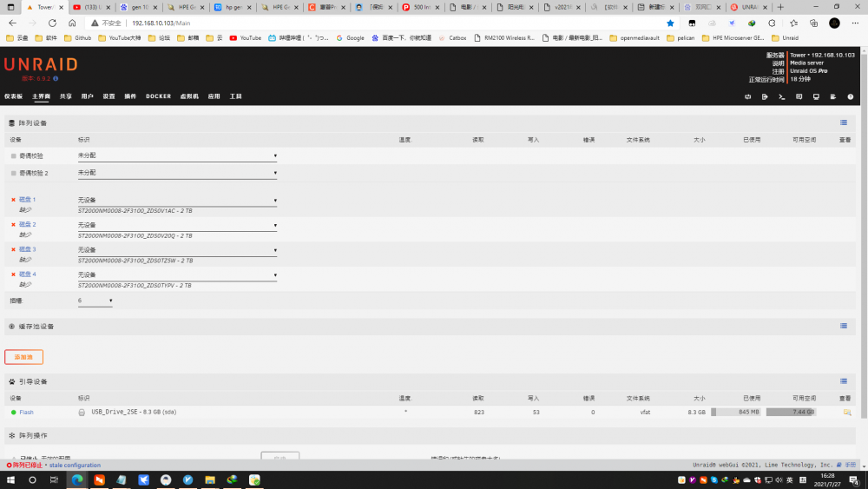Image resolution: width=868 pixels, height=489 pixels.
Task: Open the 虚拟机 VMs menu
Action: pyautogui.click(x=189, y=96)
